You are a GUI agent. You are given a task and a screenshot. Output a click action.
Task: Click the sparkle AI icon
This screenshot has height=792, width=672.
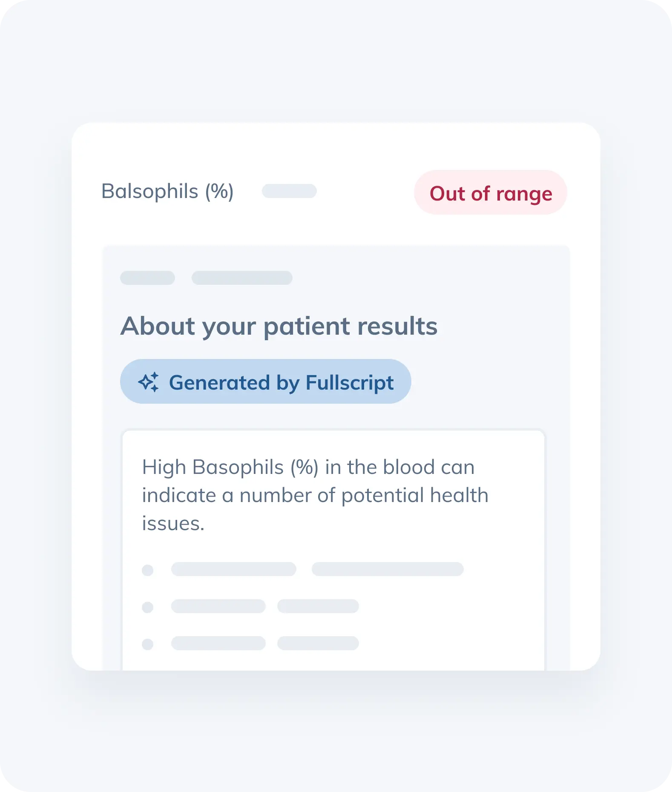tap(148, 382)
